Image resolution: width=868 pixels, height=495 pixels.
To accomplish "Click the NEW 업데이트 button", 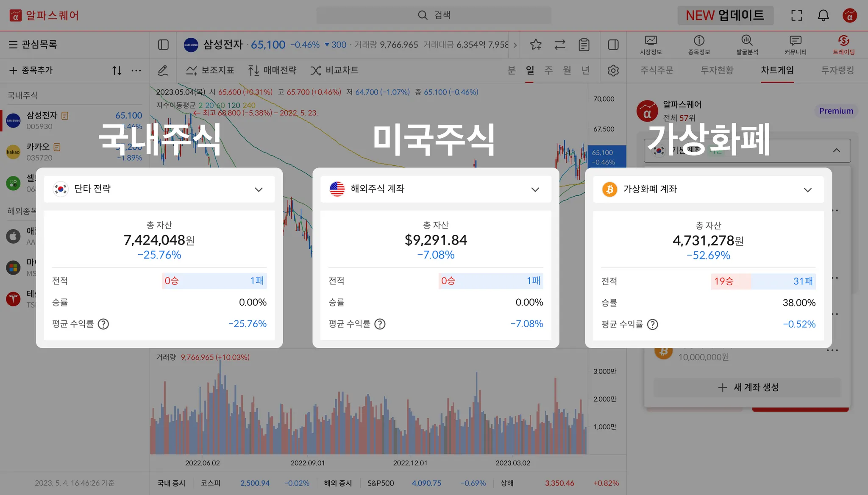I will [x=725, y=16].
